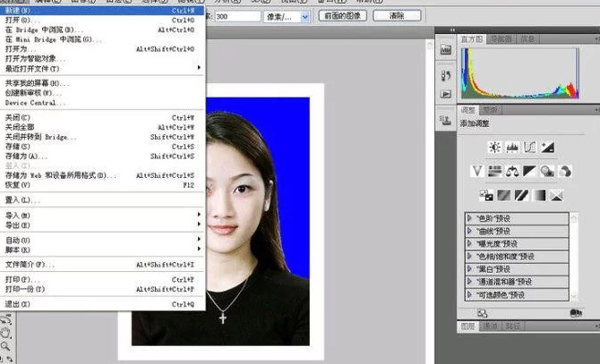Add a Curves adjustment
Screen dimensions: 600x364
click(530, 147)
